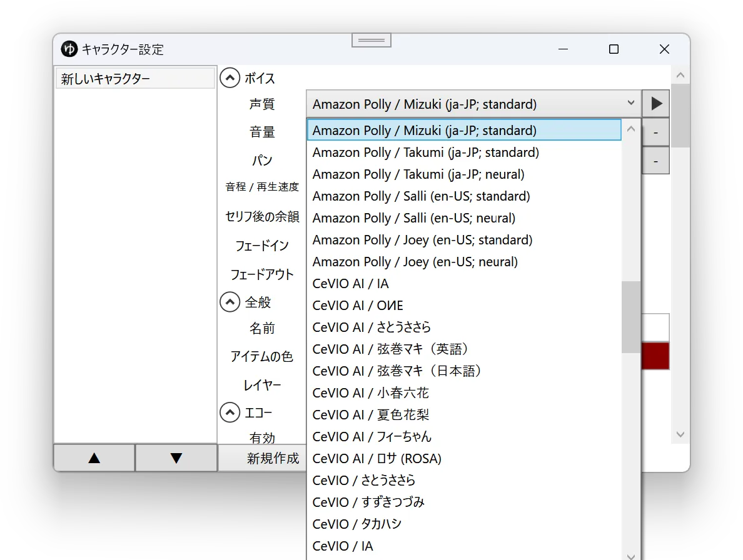Select CeVIO AI / 弦巻マキ（英語）
This screenshot has height=560, width=743.
point(464,349)
